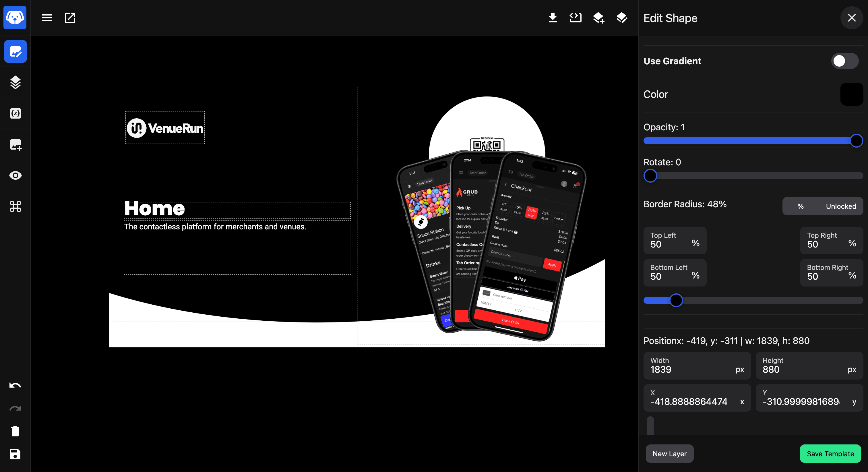This screenshot has width=868, height=472.
Task: Toggle the Unlocked border radius option
Action: (x=841, y=206)
